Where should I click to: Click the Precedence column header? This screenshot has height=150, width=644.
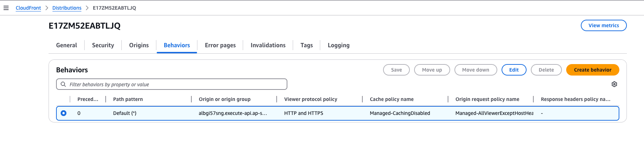pos(88,99)
